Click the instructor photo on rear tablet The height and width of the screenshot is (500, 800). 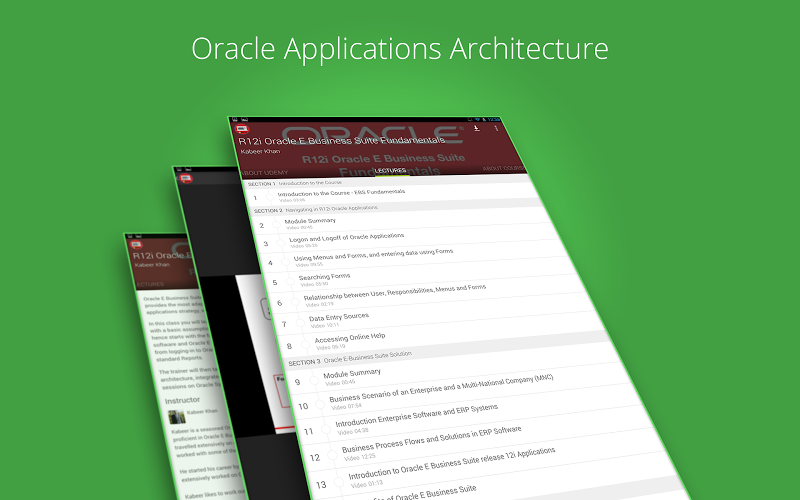click(x=177, y=417)
